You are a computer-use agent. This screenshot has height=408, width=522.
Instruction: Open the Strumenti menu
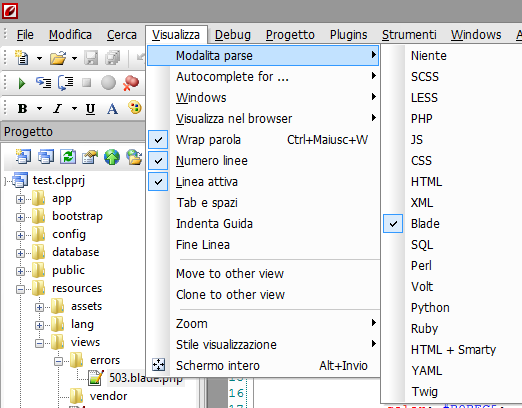(x=409, y=35)
